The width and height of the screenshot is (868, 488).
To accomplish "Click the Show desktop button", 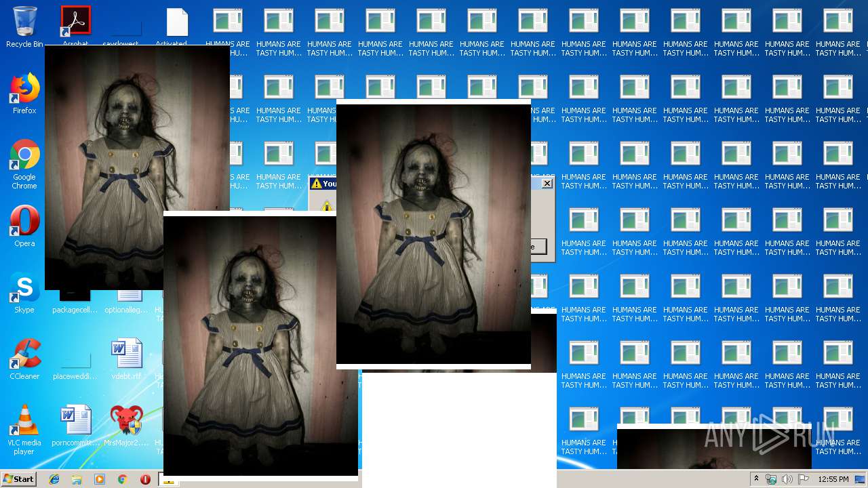I will [861, 479].
